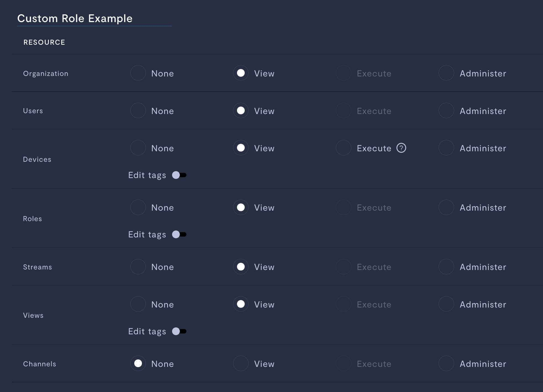Click the help icon beside Devices Execute
The image size is (543, 392).
pyautogui.click(x=401, y=148)
